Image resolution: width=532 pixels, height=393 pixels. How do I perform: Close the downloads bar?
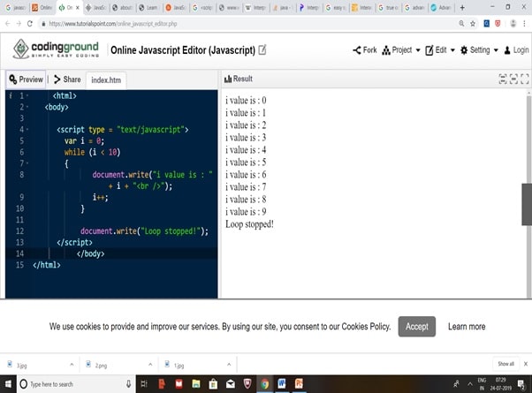[x=526, y=364]
